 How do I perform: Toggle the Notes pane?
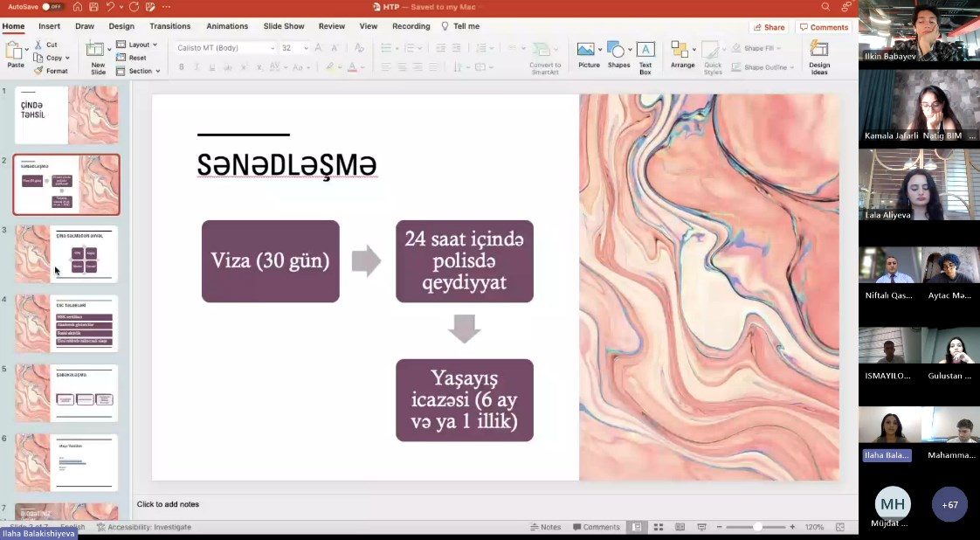click(x=545, y=527)
